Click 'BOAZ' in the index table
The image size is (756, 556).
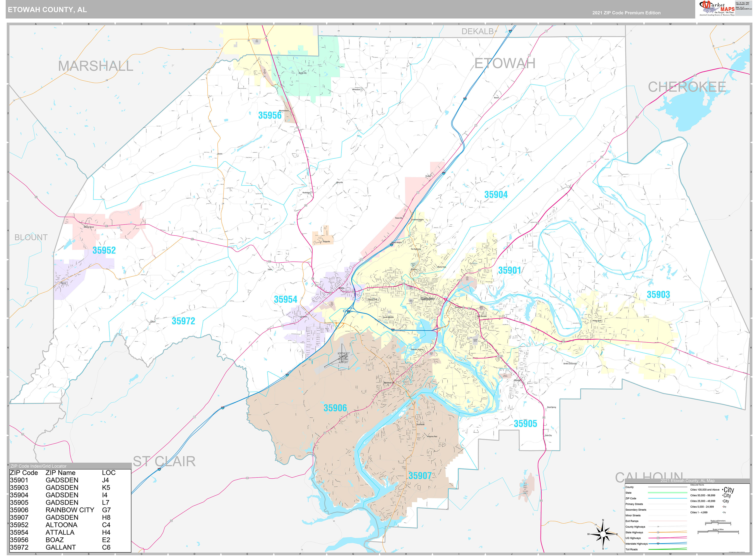point(55,540)
